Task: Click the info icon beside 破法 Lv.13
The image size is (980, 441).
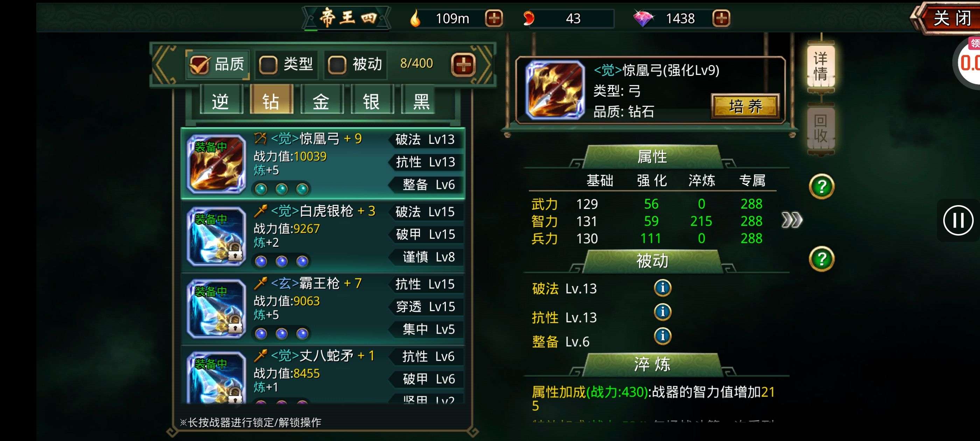Action: point(662,287)
